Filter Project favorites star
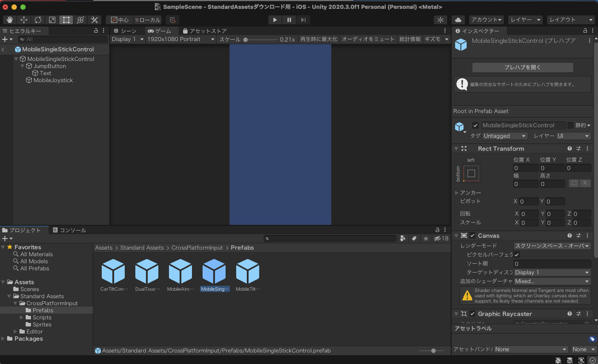Image resolution: width=598 pixels, height=364 pixels. pos(426,239)
